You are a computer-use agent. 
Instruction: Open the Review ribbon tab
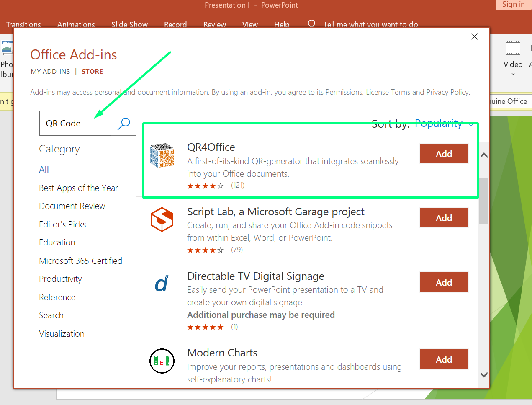[x=215, y=24]
